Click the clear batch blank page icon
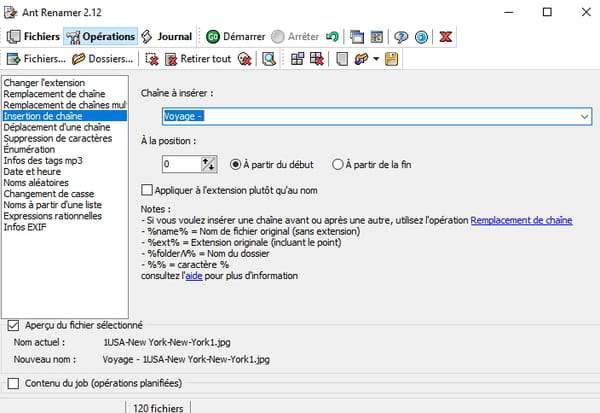Viewport: 600px width, 413px height. 342,59
